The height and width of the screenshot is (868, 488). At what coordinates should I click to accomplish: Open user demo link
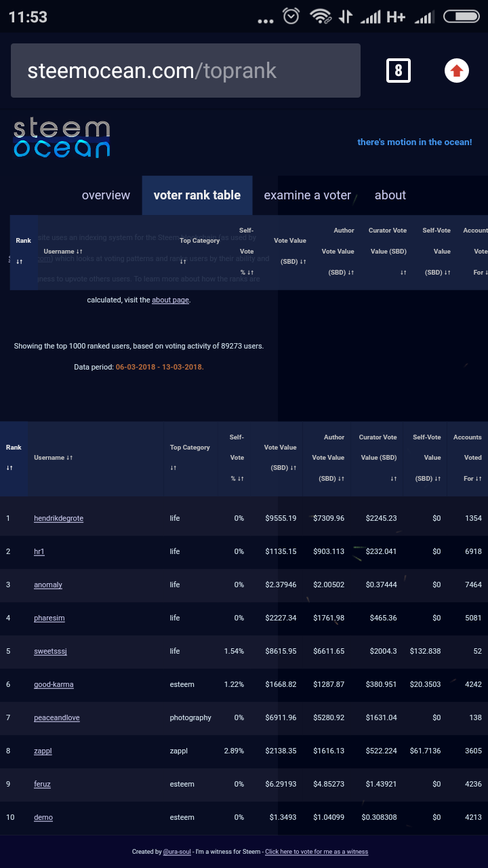click(43, 817)
